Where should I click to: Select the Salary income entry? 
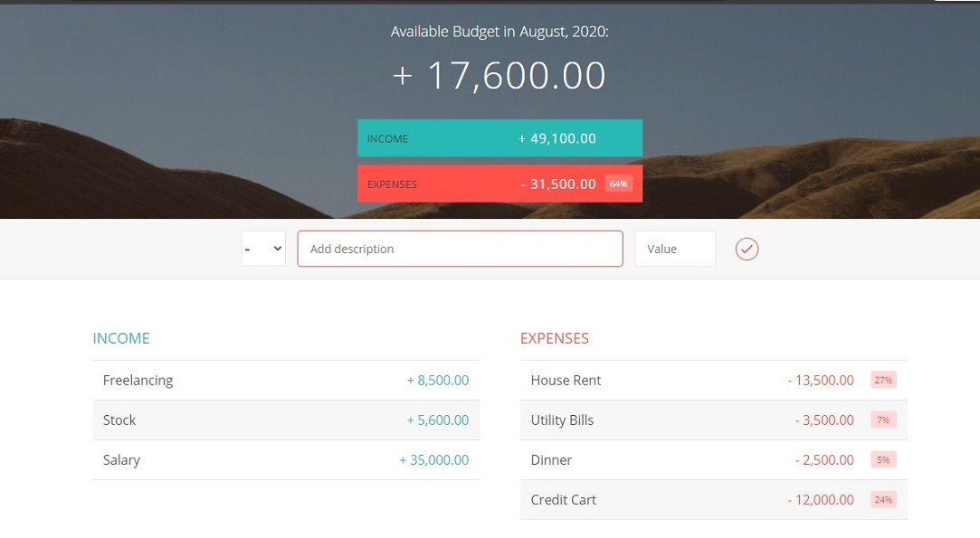coord(286,460)
